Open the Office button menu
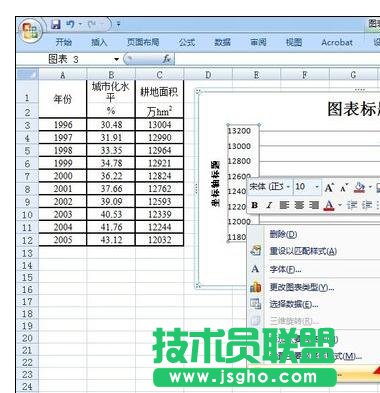The width and height of the screenshot is (380, 393). [x=30, y=31]
